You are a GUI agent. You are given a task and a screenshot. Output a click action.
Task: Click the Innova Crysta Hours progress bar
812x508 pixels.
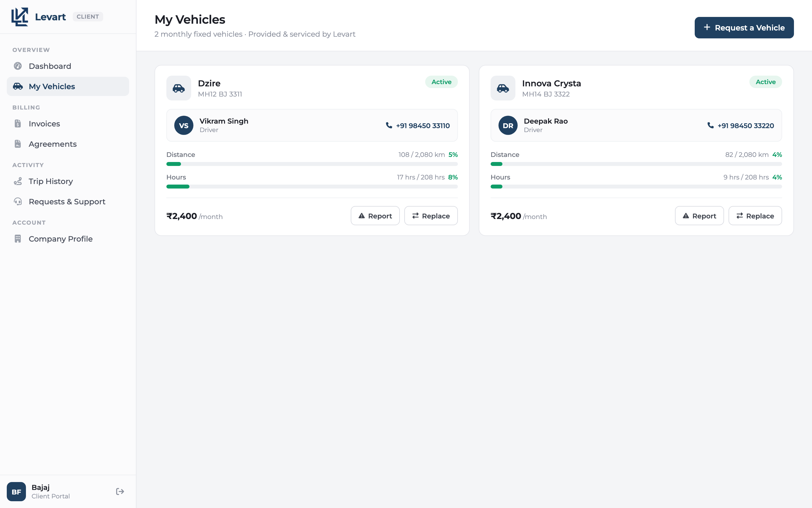pyautogui.click(x=636, y=187)
